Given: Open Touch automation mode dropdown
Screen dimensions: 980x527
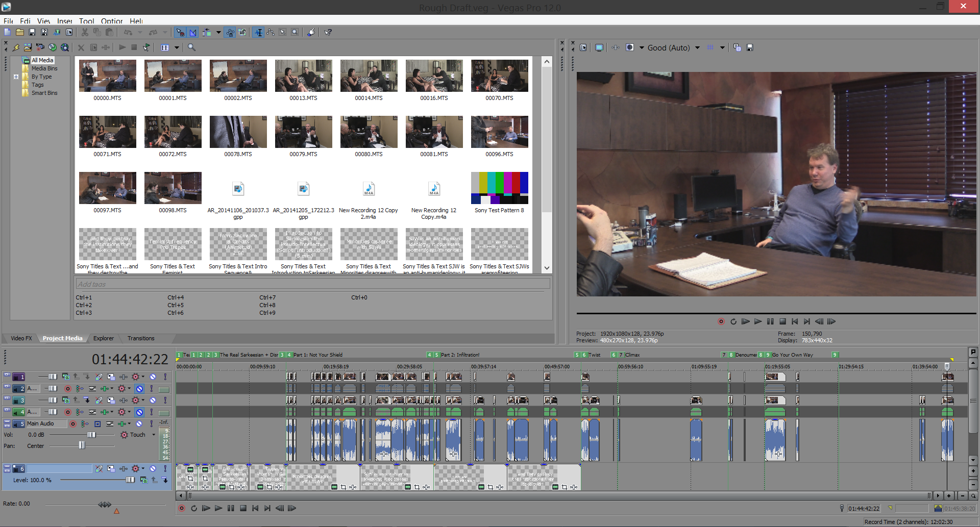Looking at the screenshot, I should click(154, 435).
